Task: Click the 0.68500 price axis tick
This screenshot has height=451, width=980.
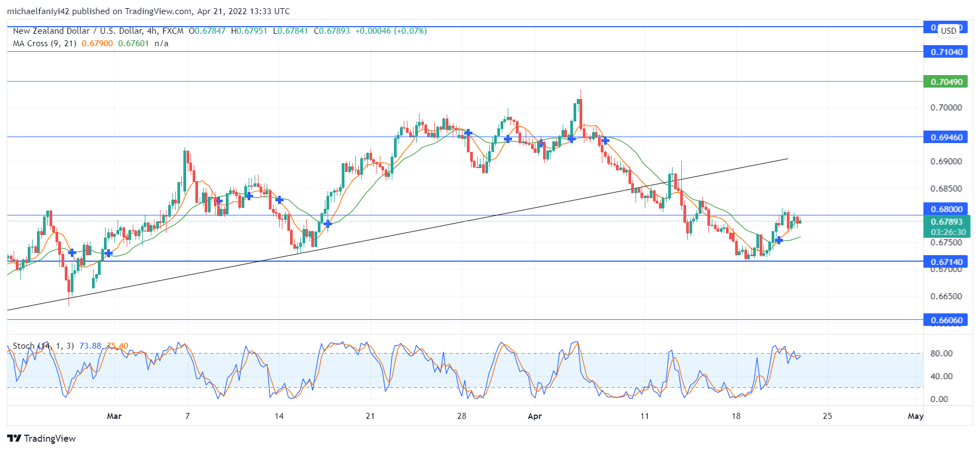Action: [946, 189]
